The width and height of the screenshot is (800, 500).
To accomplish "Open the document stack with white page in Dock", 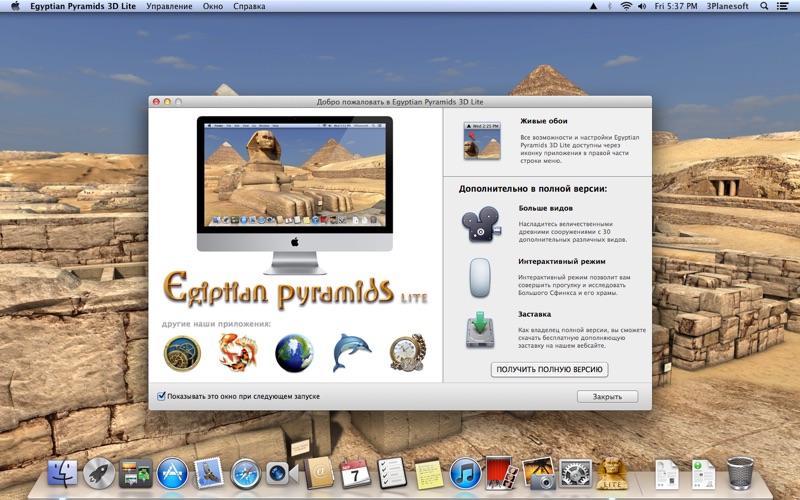I will (666, 474).
